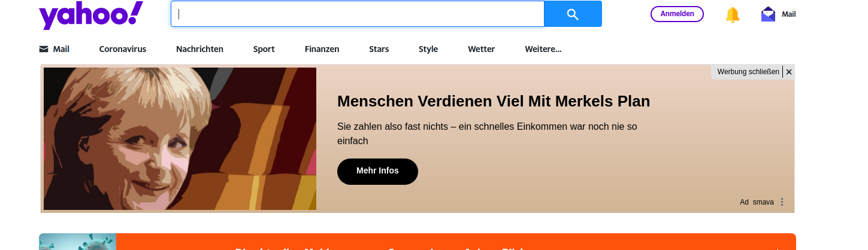This screenshot has width=868, height=250.
Task: Open the Finanzen section
Action: [x=322, y=49]
